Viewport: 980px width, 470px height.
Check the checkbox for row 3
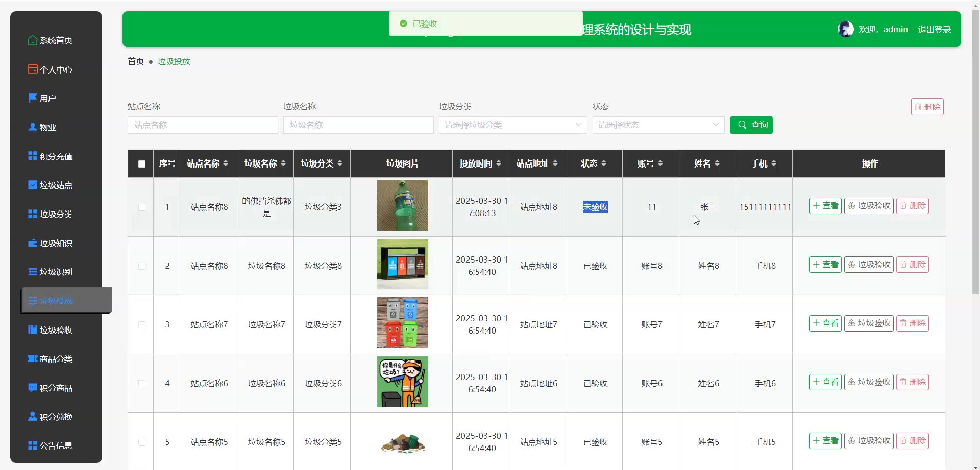(x=142, y=325)
